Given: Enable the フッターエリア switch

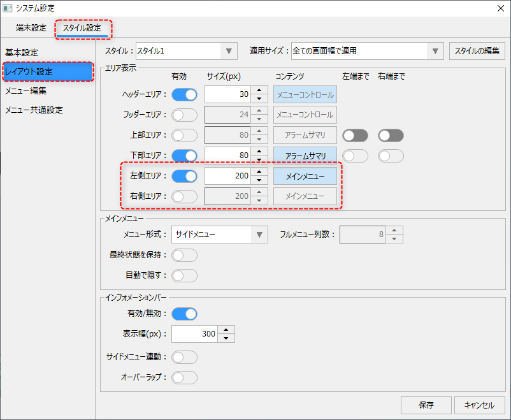Looking at the screenshot, I should pyautogui.click(x=184, y=115).
